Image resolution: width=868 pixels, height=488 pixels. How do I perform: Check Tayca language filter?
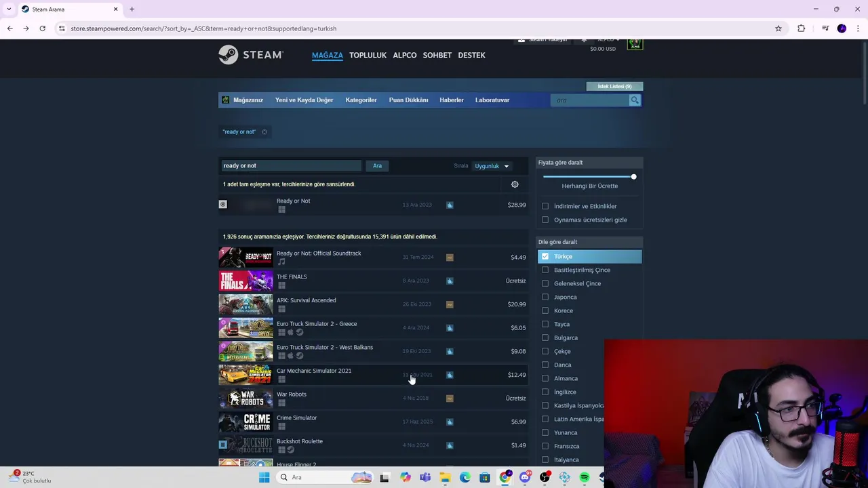coord(545,324)
